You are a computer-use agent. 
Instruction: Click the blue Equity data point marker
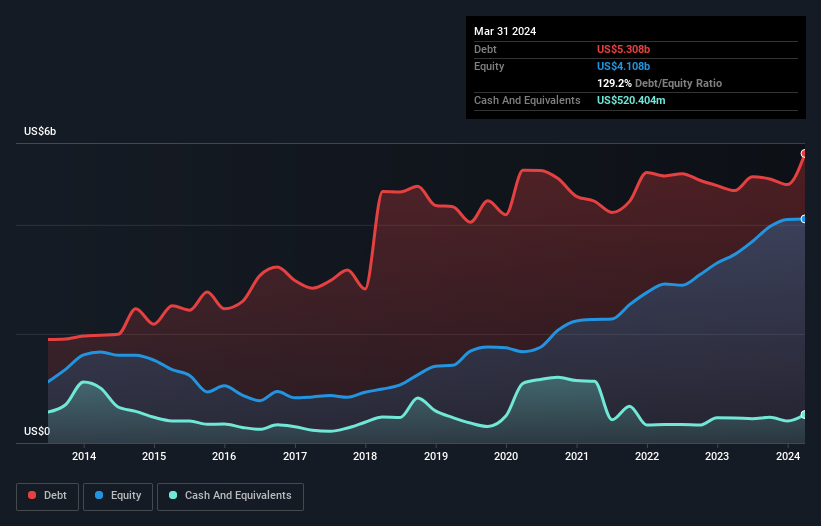(804, 219)
